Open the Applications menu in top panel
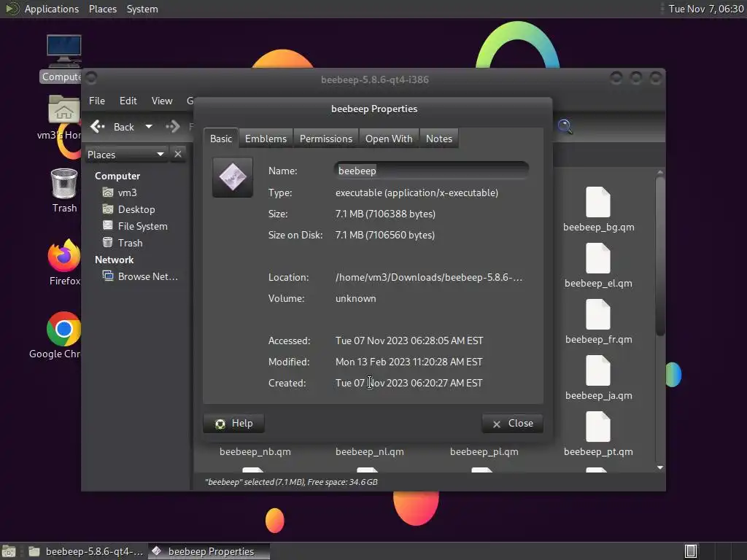This screenshot has height=560, width=747. pos(52,9)
